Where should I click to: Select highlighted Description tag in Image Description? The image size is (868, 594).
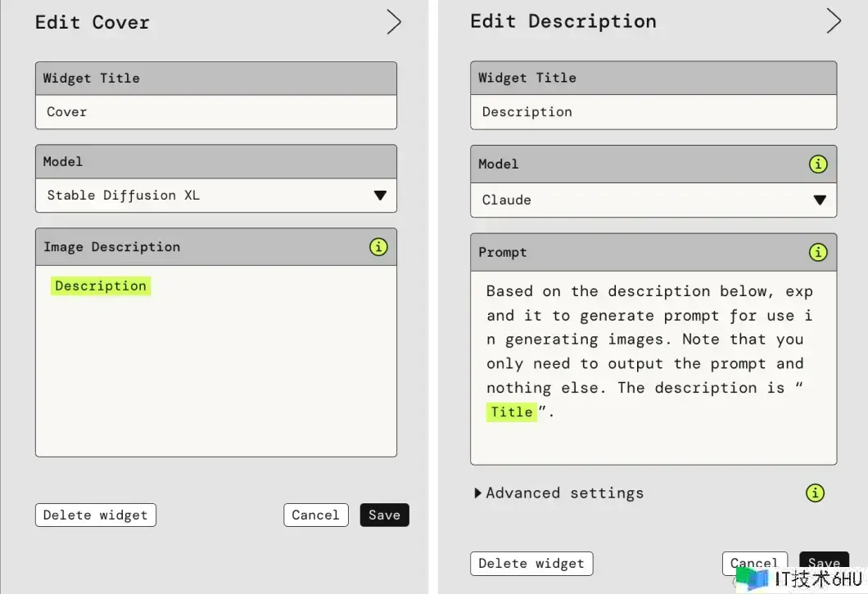[x=101, y=286]
